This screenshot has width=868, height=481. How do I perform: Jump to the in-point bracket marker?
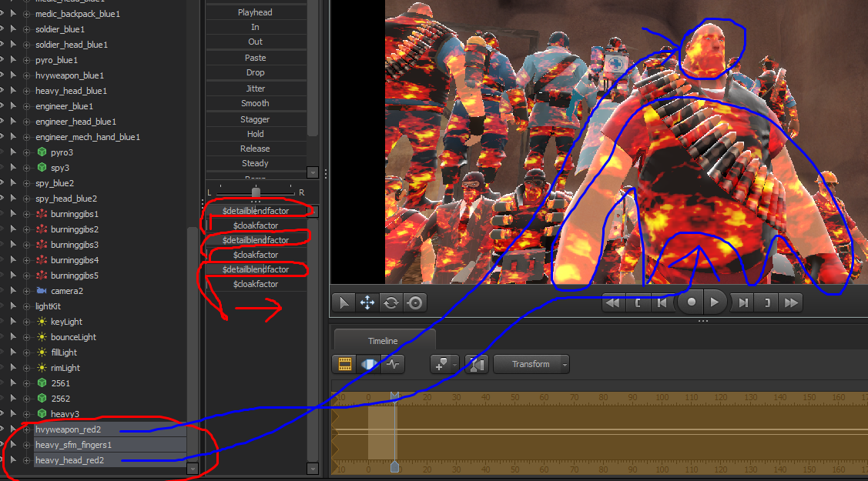[x=638, y=302]
